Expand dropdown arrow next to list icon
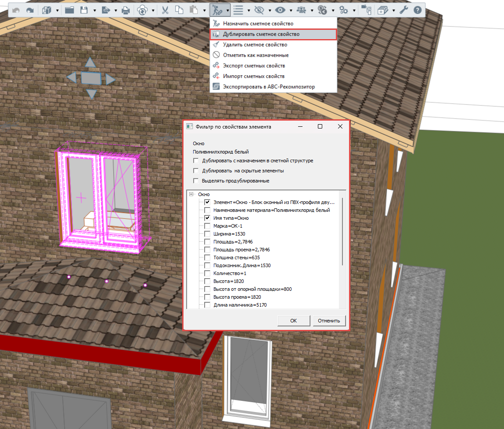This screenshot has width=504, height=429. click(248, 11)
